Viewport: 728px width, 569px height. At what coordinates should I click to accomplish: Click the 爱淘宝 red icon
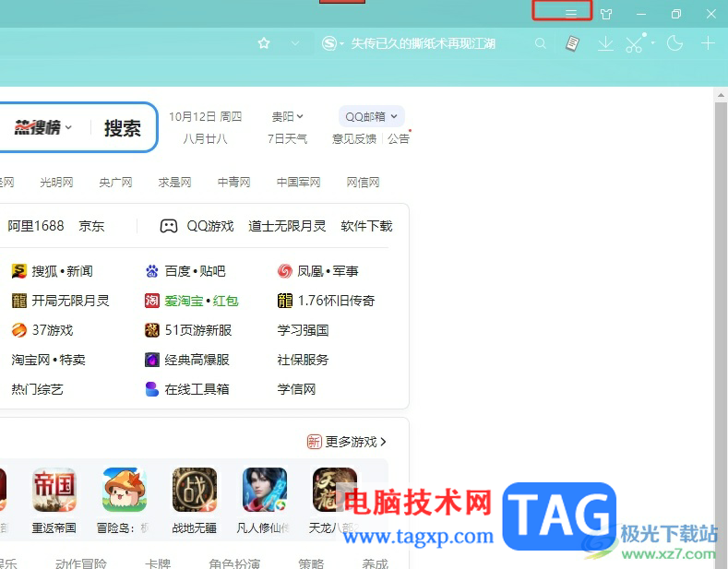152,301
